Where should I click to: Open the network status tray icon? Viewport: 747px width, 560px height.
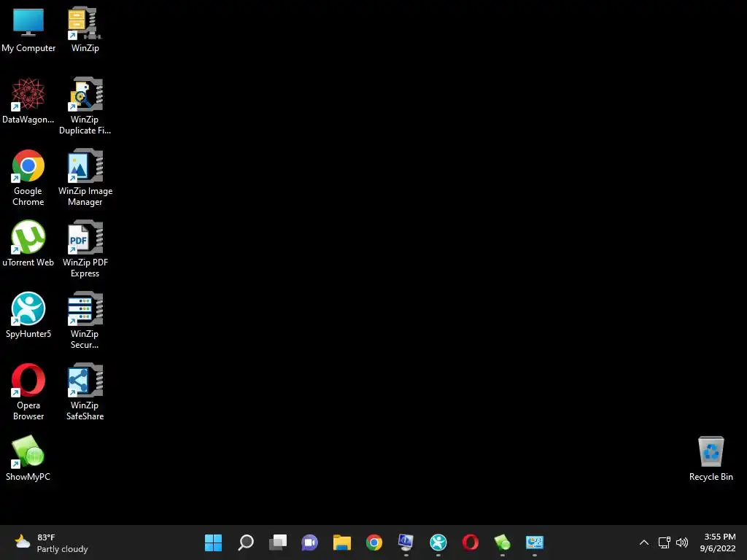tap(664, 542)
